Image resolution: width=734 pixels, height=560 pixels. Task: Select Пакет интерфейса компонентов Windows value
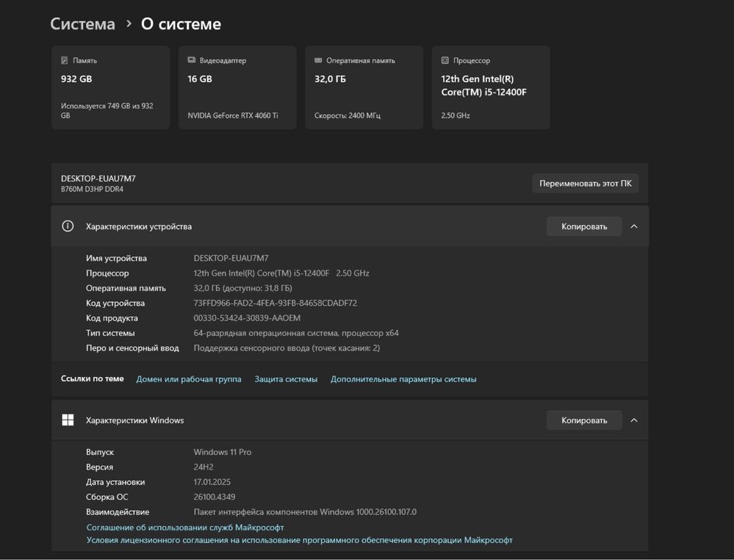point(305,511)
